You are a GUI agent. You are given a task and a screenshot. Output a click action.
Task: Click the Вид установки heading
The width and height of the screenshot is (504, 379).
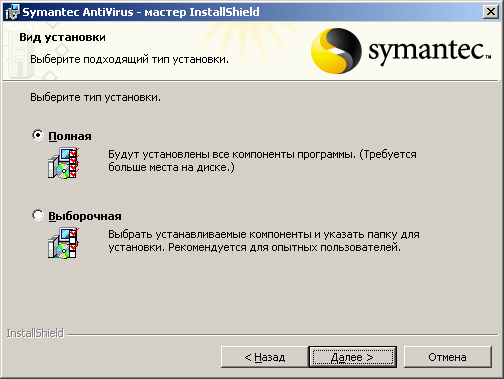point(62,37)
